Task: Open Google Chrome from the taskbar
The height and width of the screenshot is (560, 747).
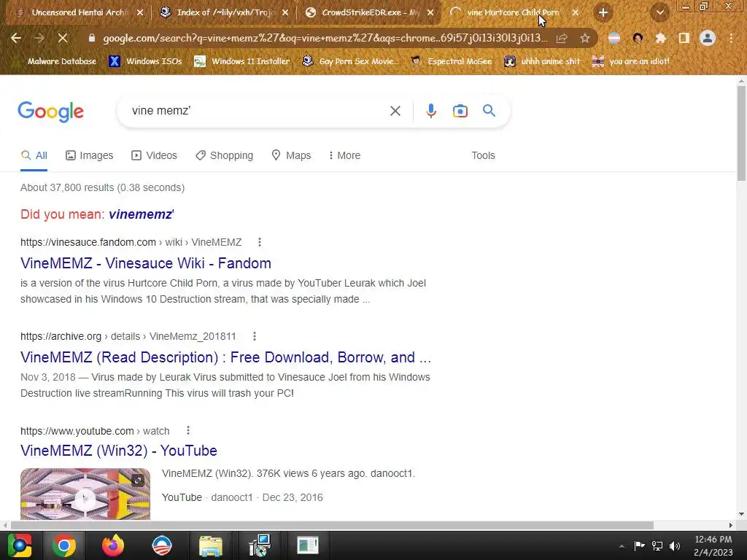Action: [64, 545]
